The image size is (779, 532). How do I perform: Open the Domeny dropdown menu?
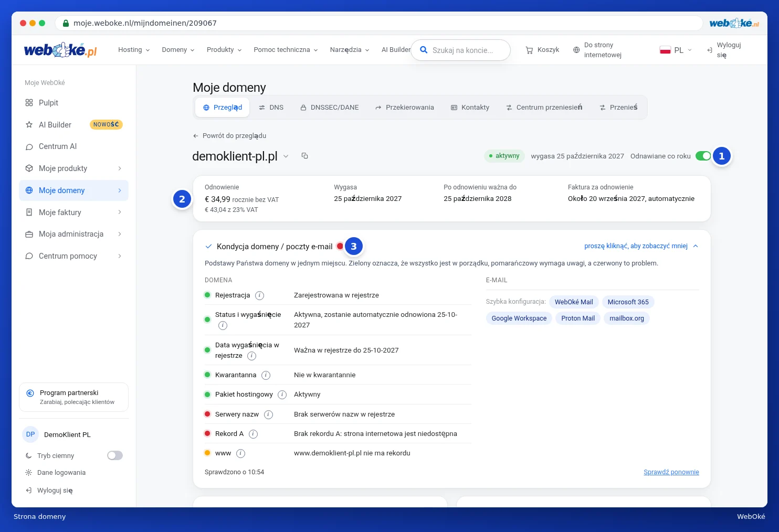[178, 50]
